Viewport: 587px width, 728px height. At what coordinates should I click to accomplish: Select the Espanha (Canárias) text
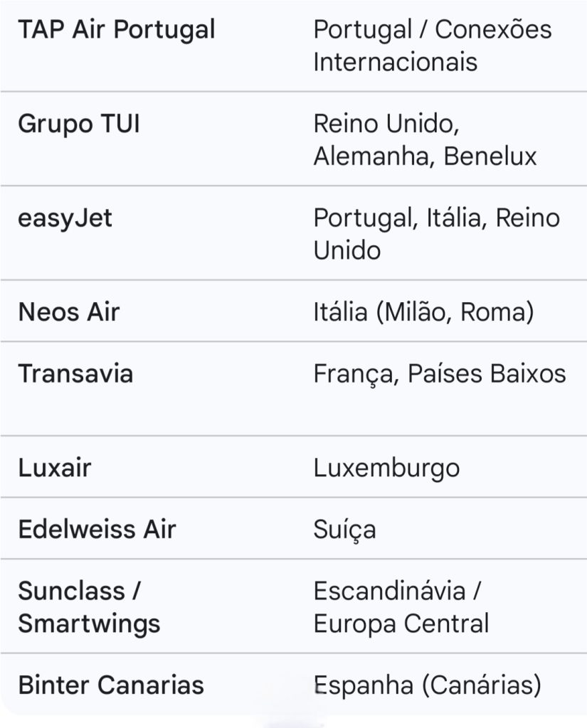click(427, 685)
